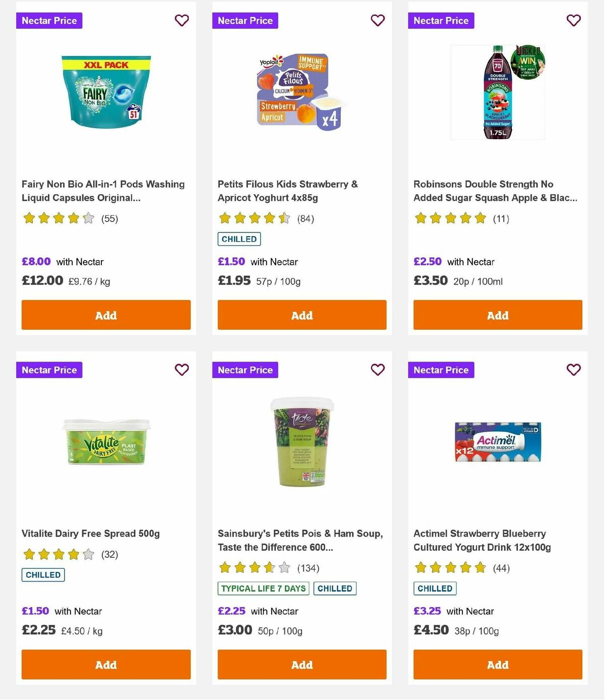This screenshot has height=700, width=605.
Task: Click the Robinsons squash product image
Action: [497, 92]
